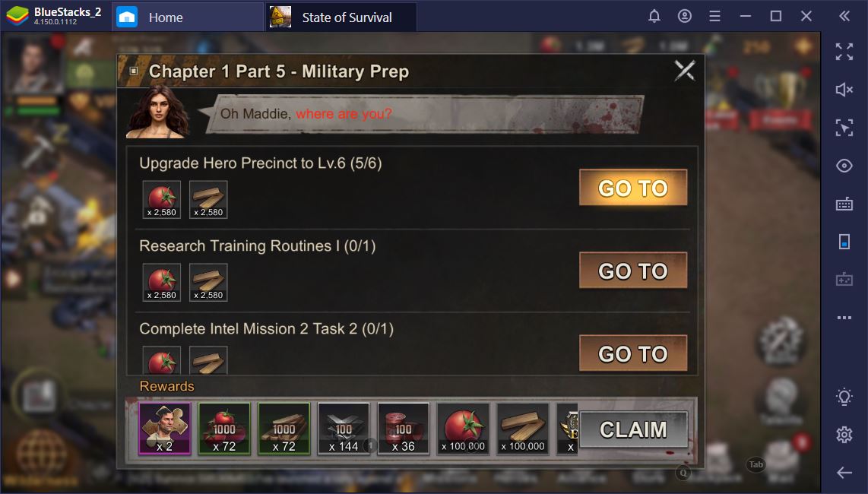
Task: Open the BlueStacks notification bell
Action: tap(654, 17)
